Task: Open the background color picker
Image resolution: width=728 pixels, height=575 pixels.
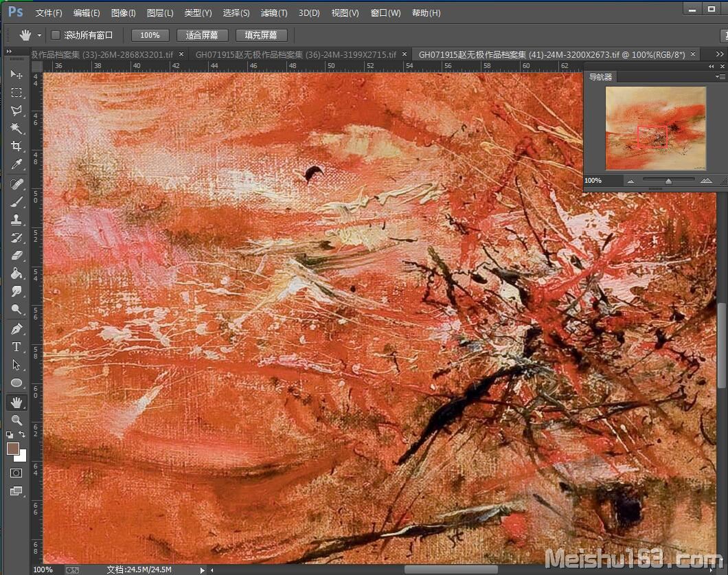Action: [x=21, y=457]
